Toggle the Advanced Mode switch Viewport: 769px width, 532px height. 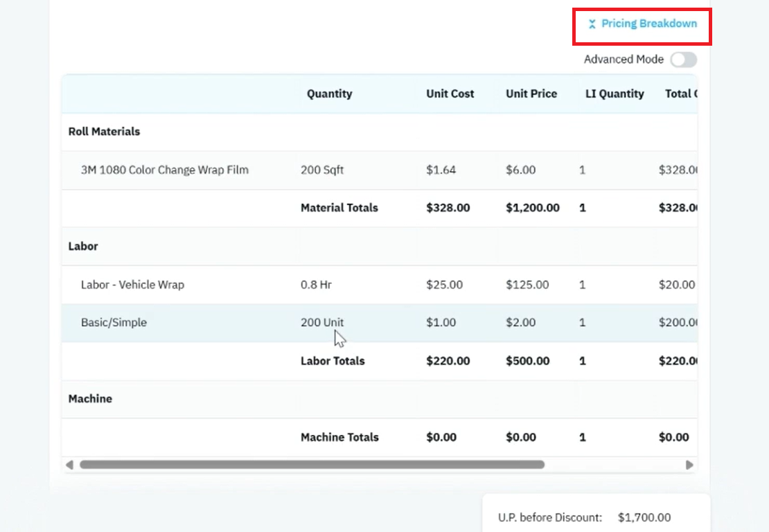(x=684, y=60)
